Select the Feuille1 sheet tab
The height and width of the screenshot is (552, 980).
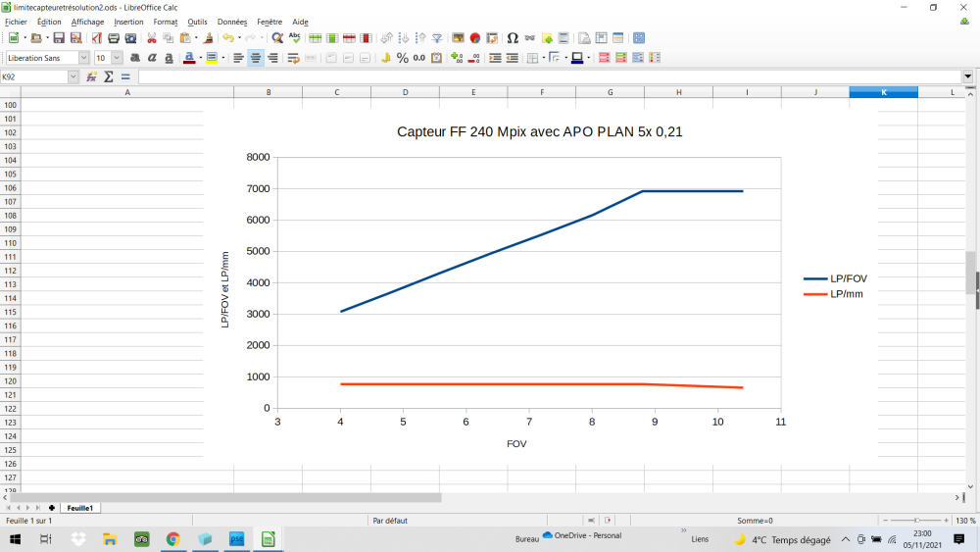point(79,508)
